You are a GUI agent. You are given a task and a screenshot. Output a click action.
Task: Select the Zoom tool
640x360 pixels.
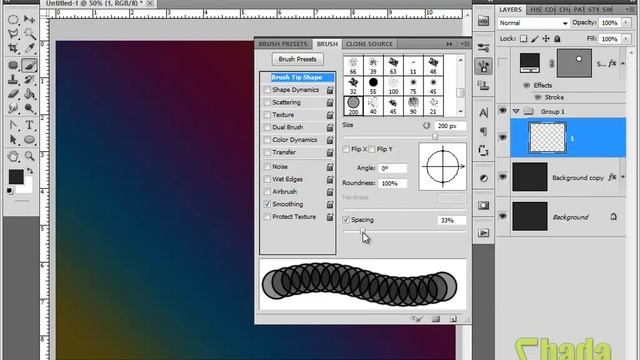[x=29, y=156]
